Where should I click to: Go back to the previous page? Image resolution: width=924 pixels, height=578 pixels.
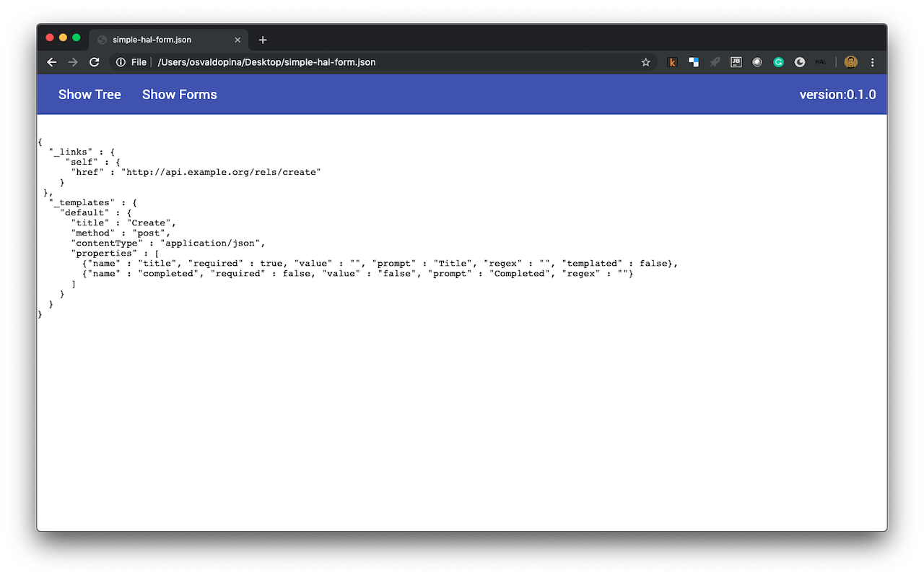[52, 62]
